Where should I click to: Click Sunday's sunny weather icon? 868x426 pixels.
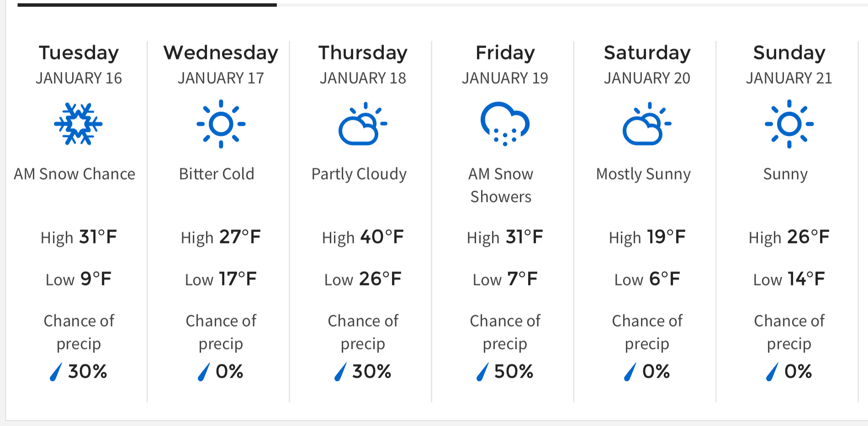click(x=789, y=124)
